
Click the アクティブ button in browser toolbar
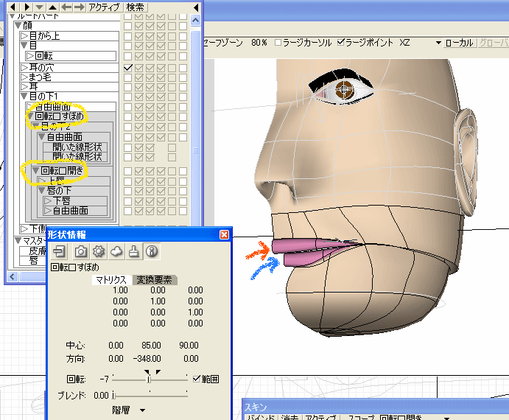104,7
